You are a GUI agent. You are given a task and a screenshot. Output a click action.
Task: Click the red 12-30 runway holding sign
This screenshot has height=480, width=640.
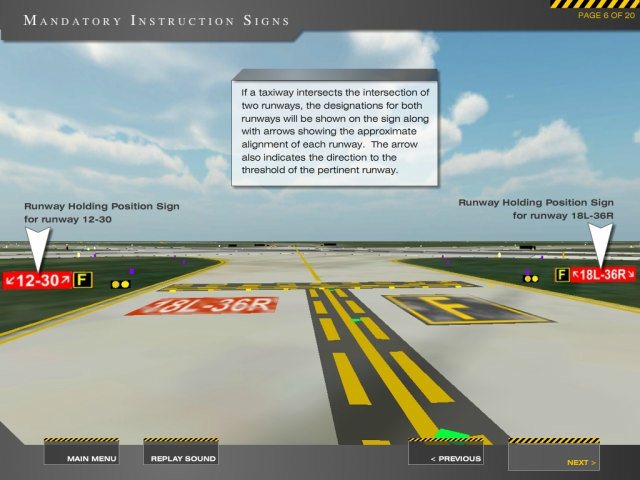tap(37, 281)
